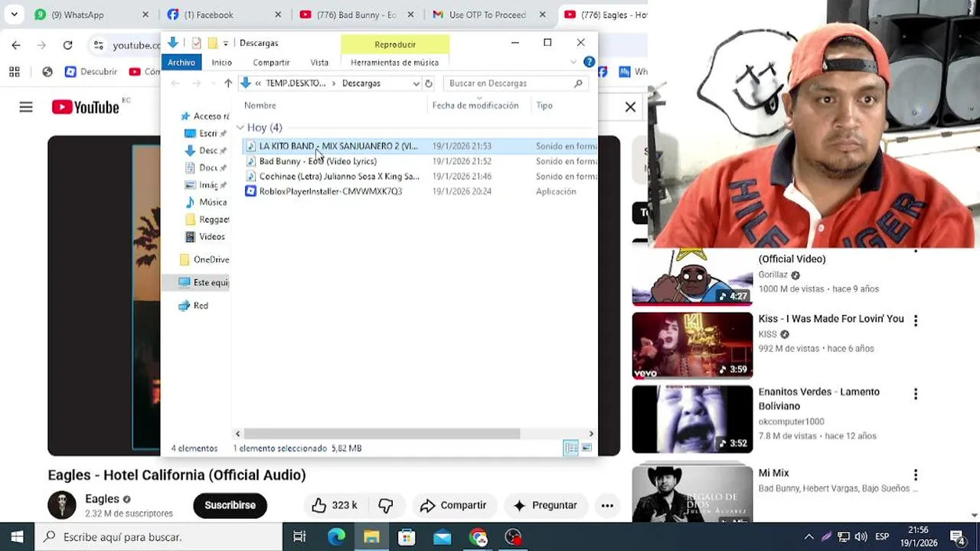The image size is (980, 551).
Task: Open OneDrive in Explorer sidebar
Action: (x=204, y=259)
